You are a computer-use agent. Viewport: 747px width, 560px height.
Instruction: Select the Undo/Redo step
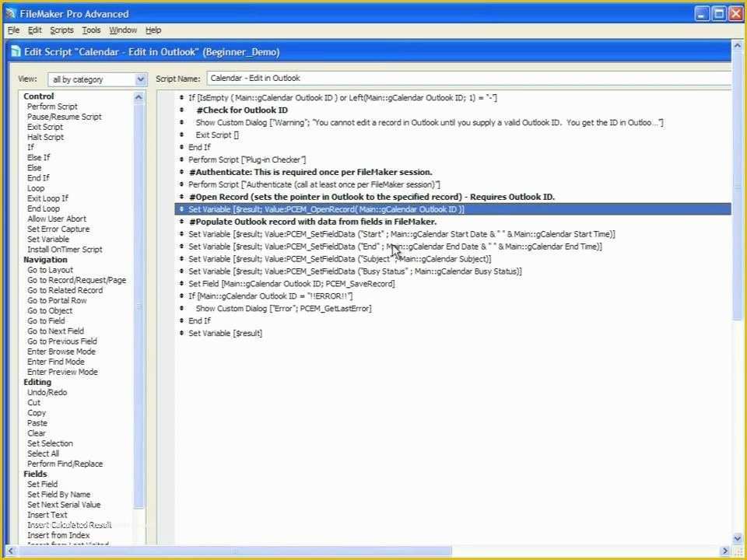click(47, 392)
